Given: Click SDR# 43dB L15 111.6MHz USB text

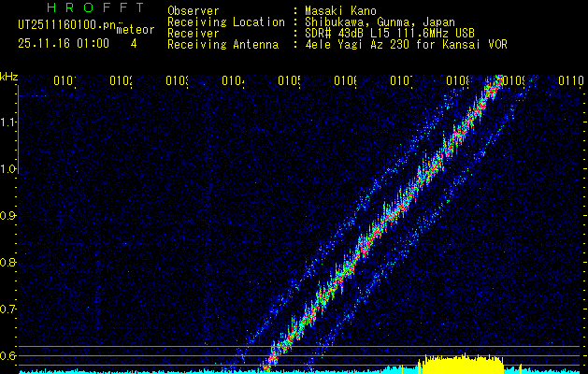Looking at the screenshot, I should [x=390, y=34].
